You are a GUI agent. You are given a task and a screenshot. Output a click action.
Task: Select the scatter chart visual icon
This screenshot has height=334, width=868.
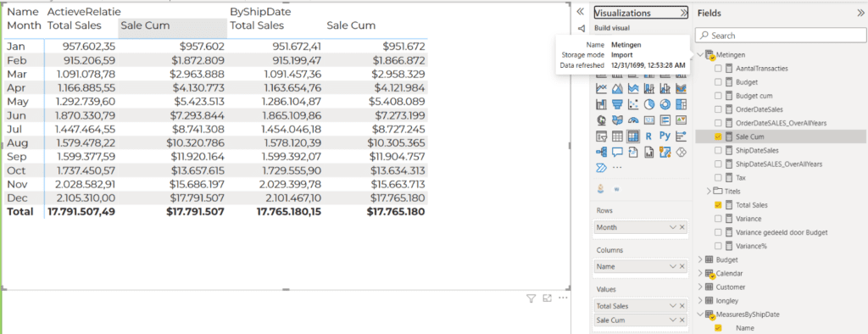pos(633,104)
